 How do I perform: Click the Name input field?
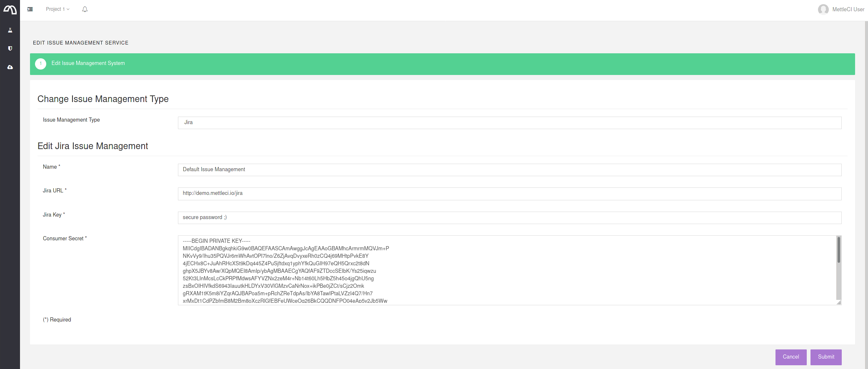pos(509,170)
